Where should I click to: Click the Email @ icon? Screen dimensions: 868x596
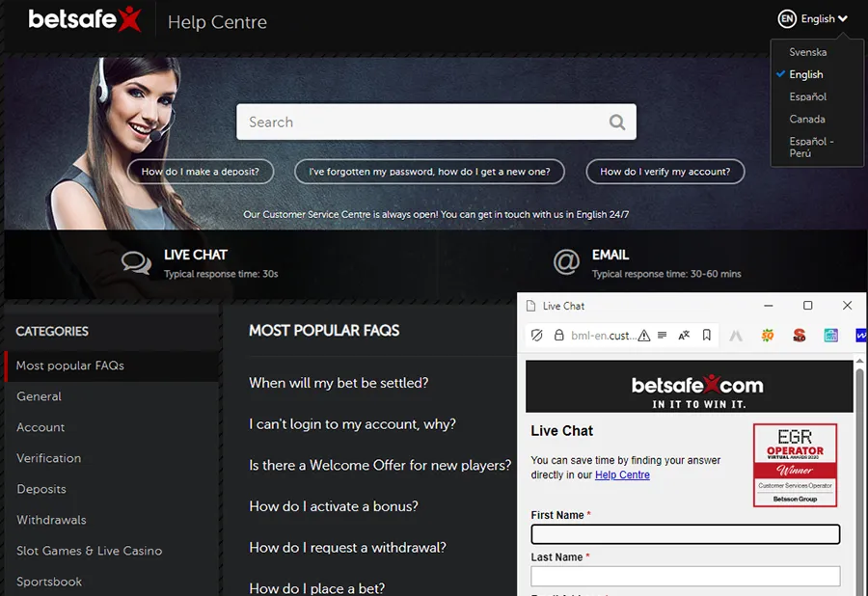(566, 261)
